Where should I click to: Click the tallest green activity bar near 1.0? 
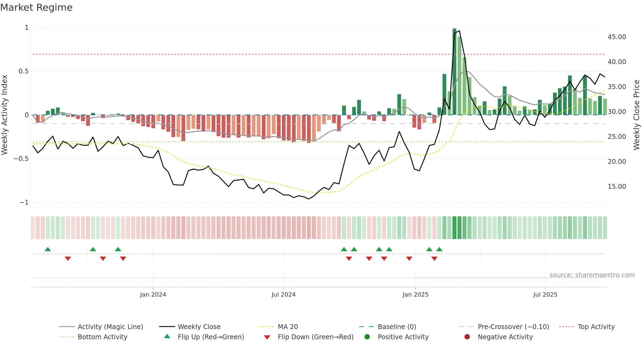point(454,72)
